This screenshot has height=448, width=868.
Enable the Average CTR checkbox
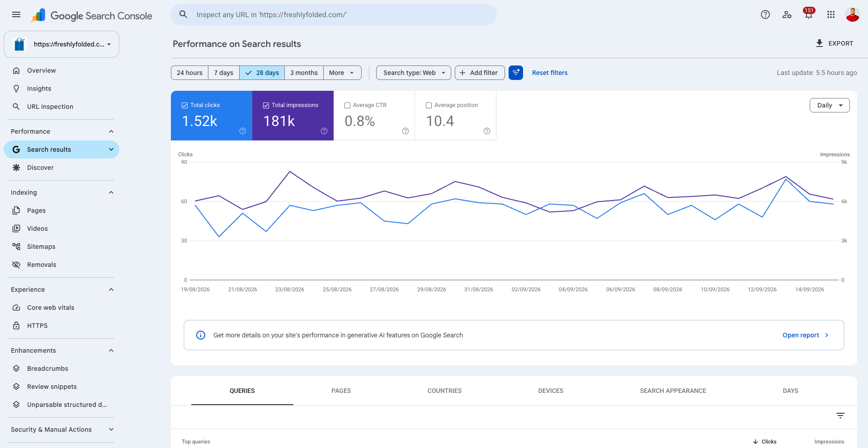(347, 105)
